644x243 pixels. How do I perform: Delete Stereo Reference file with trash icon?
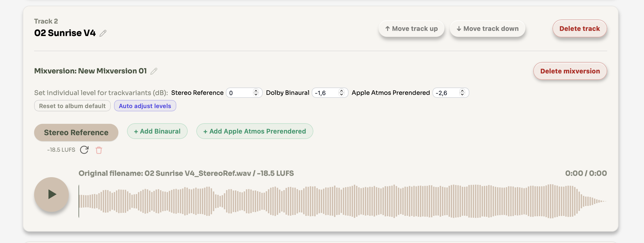point(99,150)
